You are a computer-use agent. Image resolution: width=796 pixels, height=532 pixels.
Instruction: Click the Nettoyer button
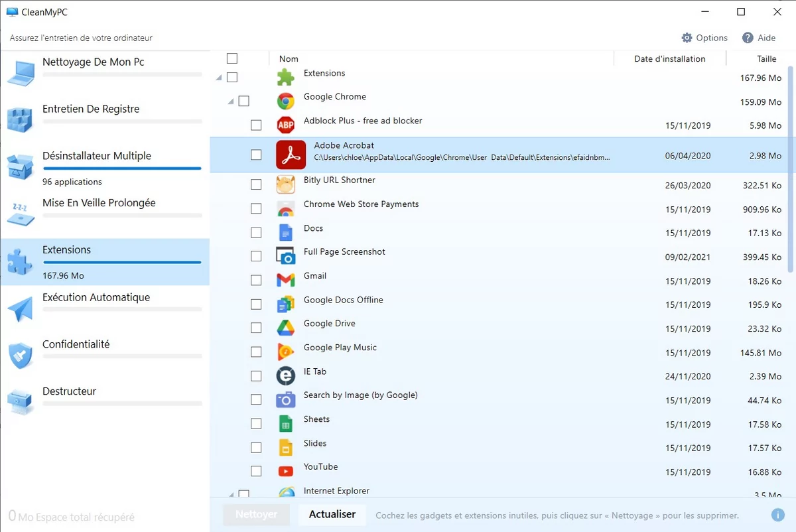tap(256, 514)
